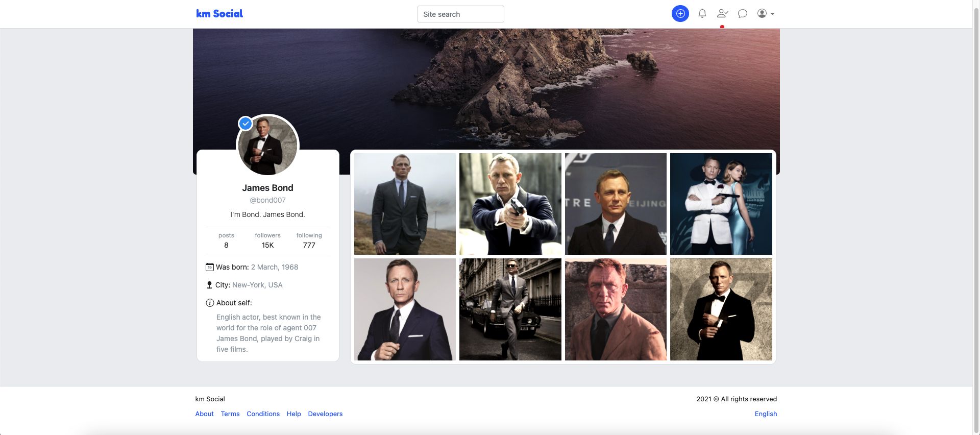The height and width of the screenshot is (435, 980).
Task: Open the Terms footer link
Action: (230, 414)
